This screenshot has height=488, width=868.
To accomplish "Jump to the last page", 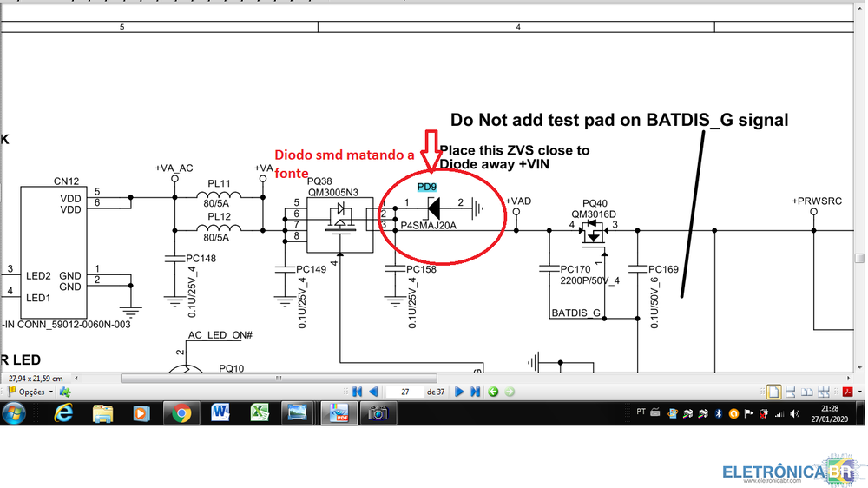I will pyautogui.click(x=475, y=392).
